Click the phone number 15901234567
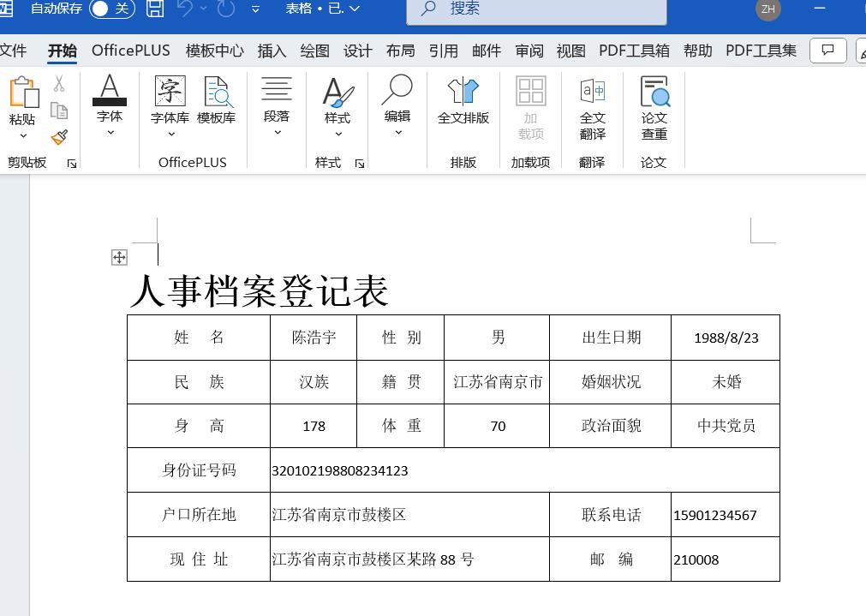 tap(714, 516)
